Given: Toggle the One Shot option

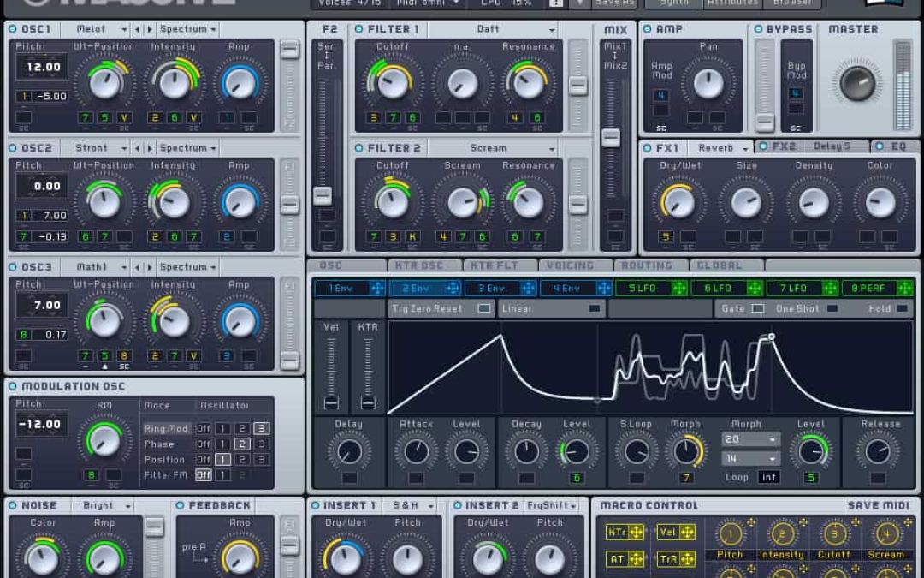Looking at the screenshot, I should click(x=832, y=308).
